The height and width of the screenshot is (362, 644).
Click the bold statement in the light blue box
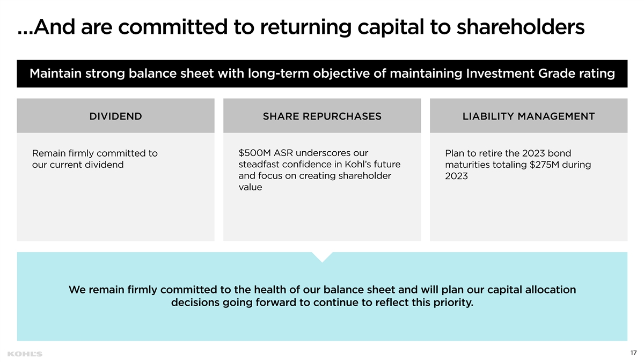pos(322,297)
